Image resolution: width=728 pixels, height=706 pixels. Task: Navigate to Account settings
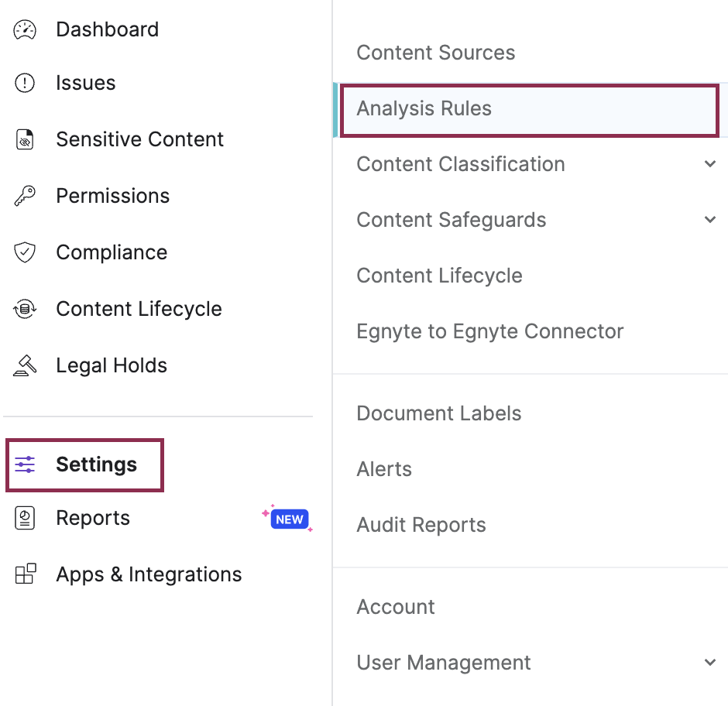tap(396, 607)
